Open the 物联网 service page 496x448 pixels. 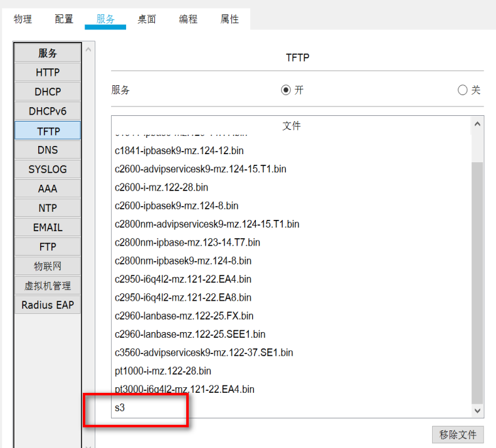(48, 266)
